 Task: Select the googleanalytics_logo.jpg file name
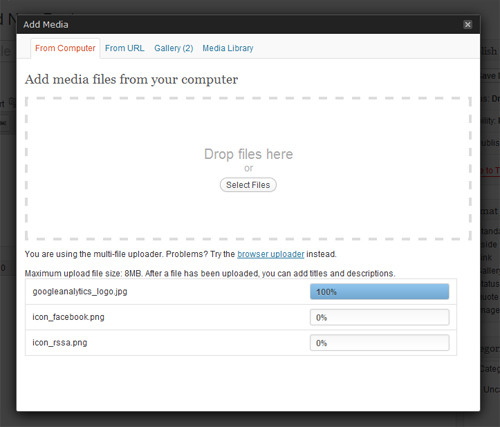pos(80,292)
